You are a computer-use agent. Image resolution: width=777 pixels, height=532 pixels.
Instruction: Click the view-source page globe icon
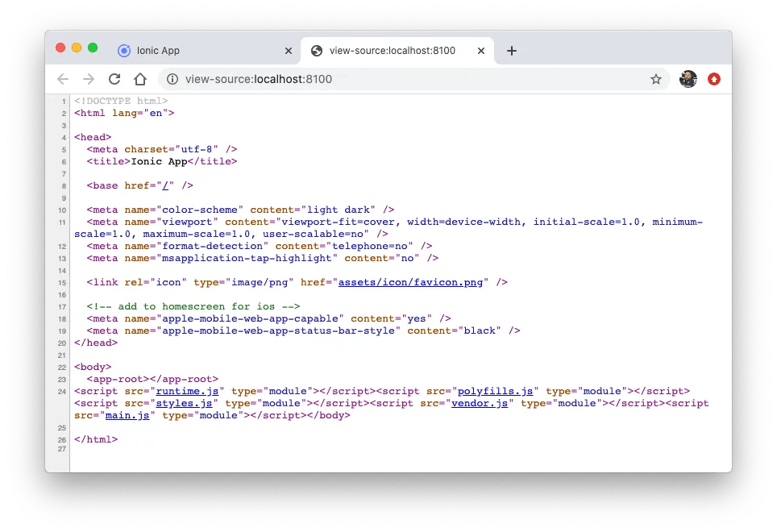tap(318, 50)
